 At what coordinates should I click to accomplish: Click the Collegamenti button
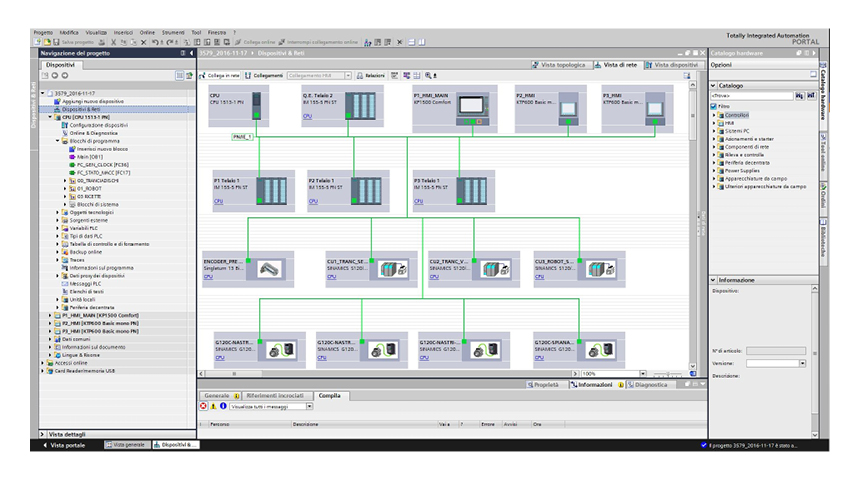click(264, 76)
